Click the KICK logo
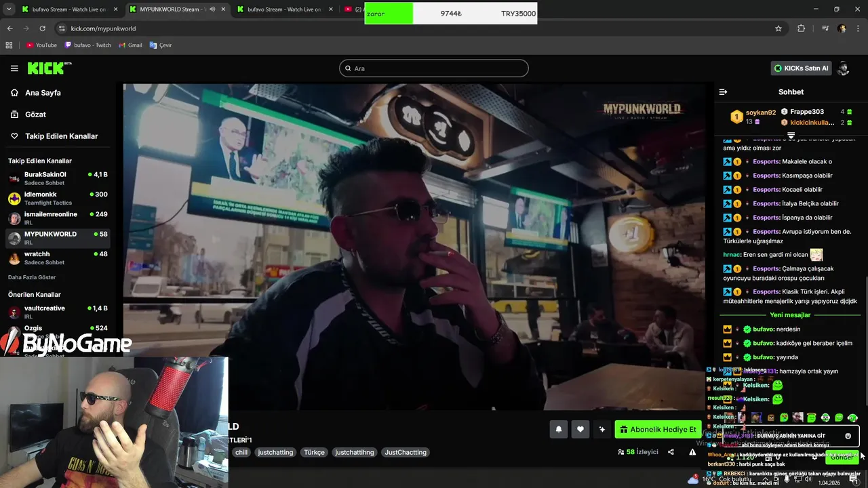This screenshot has height=488, width=868. coord(49,68)
